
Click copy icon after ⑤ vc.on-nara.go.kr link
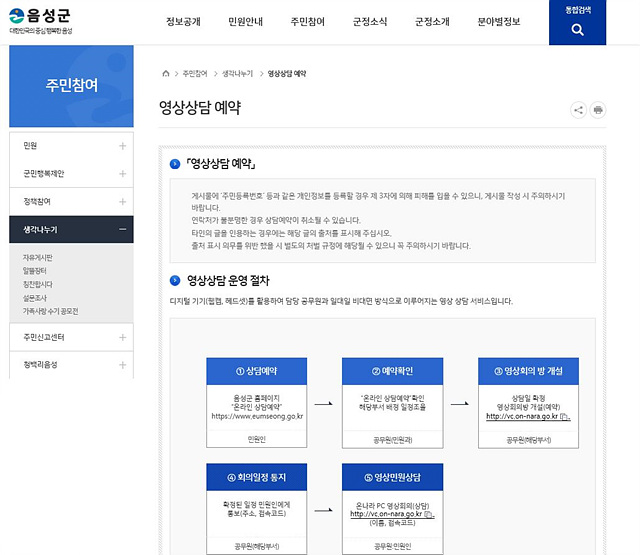pos(428,515)
